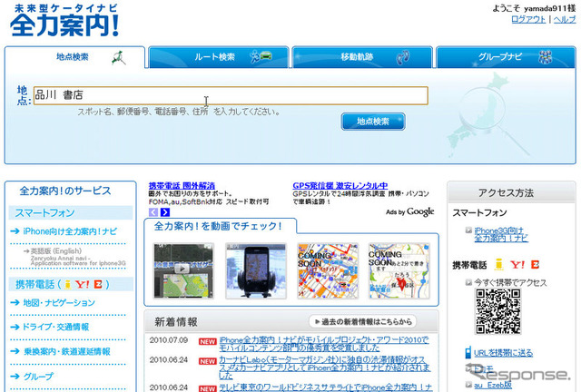The image size is (581, 392).
Task: Select the グループナビ tab
Action: click(x=507, y=57)
